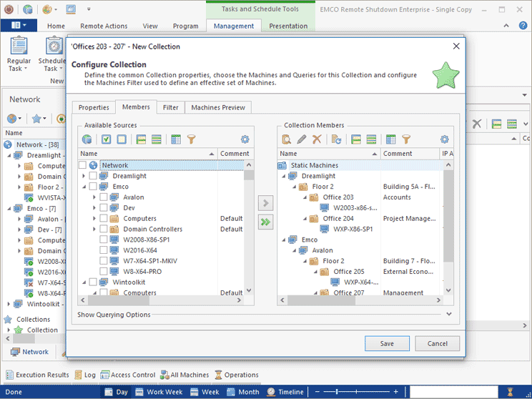Expand the Show Querying Options section
The width and height of the screenshot is (532, 399).
point(448,314)
